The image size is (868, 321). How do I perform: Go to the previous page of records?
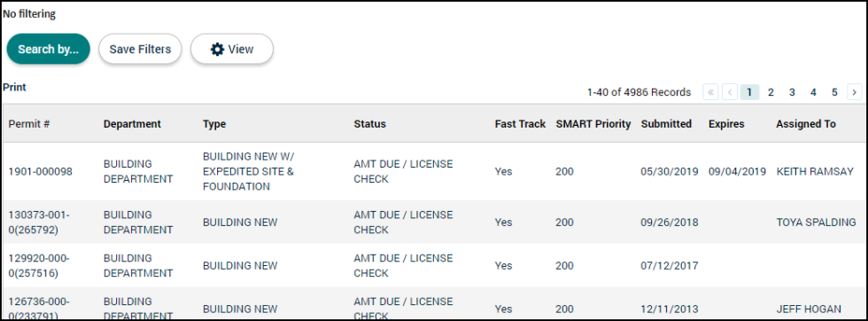pyautogui.click(x=730, y=92)
